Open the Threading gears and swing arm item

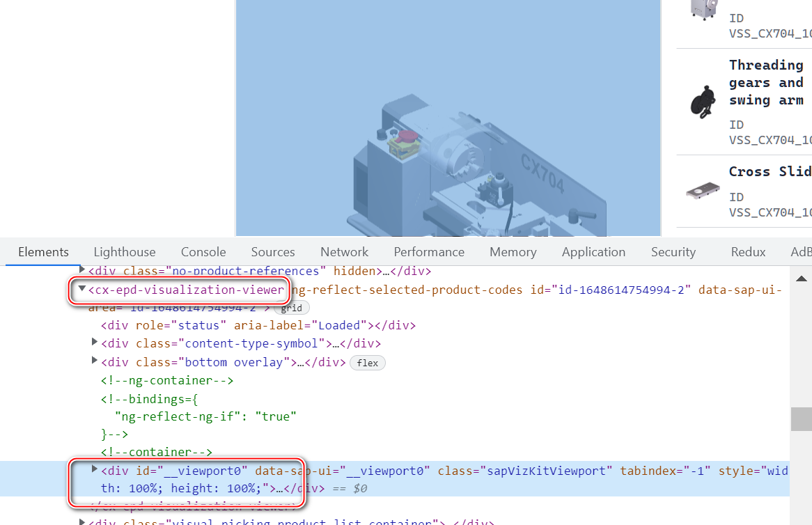(744, 102)
